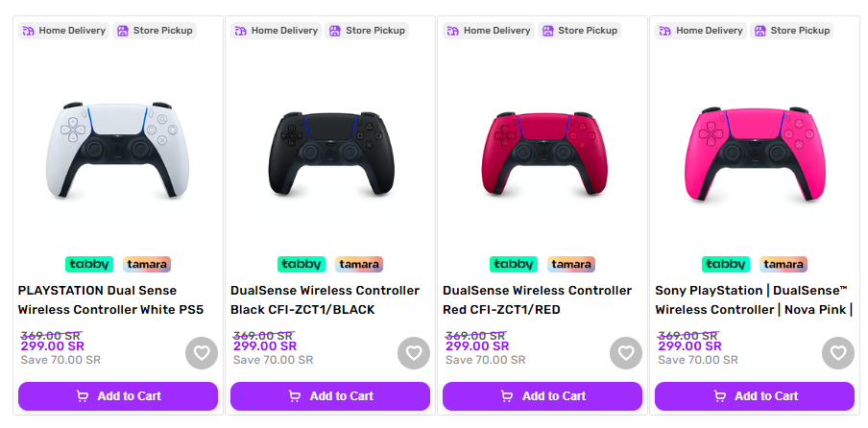Click Home Delivery badge on red controller card
Viewport: 868px width, 428px height.
tap(489, 31)
